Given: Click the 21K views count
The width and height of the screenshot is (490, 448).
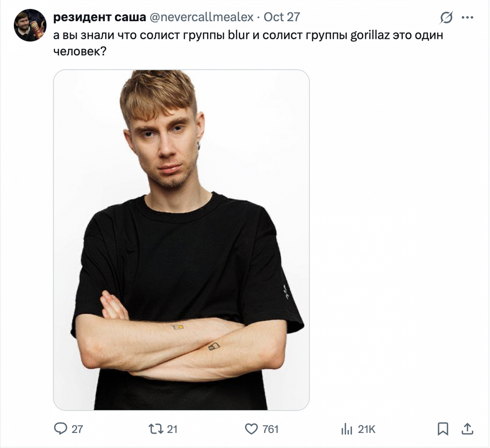Looking at the screenshot, I should [367, 429].
